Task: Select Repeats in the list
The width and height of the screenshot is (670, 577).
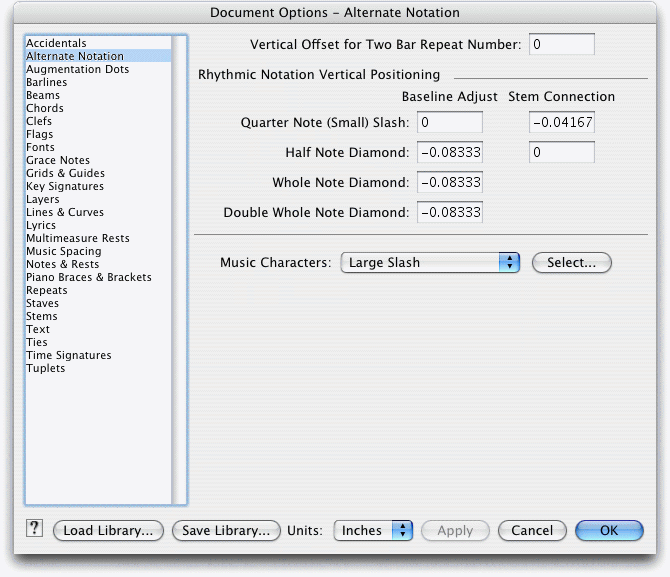Action: [x=98, y=290]
